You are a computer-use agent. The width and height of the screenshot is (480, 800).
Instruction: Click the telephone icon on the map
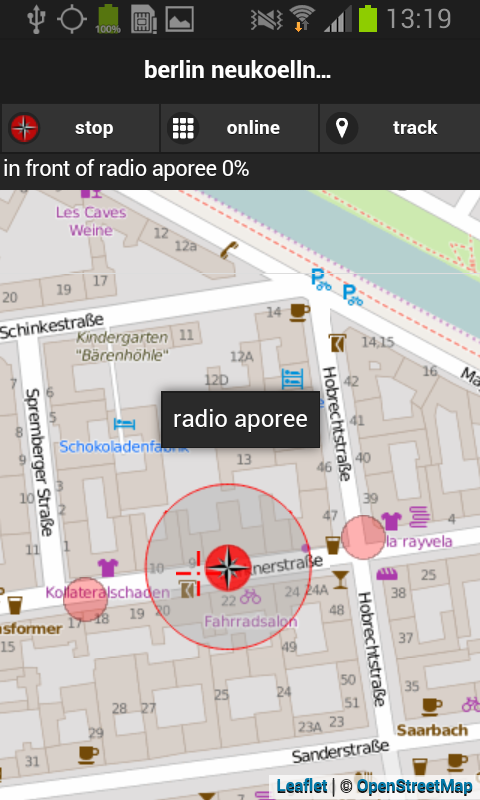229,249
